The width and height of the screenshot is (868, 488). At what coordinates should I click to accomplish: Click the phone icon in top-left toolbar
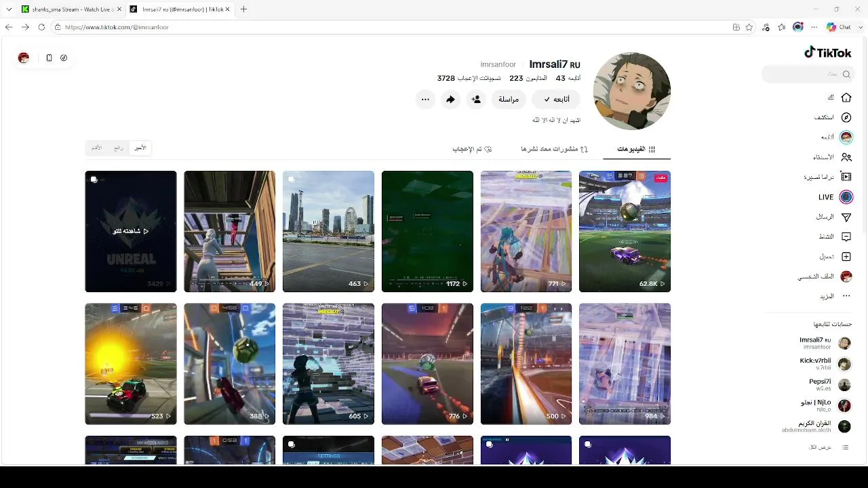coord(49,58)
